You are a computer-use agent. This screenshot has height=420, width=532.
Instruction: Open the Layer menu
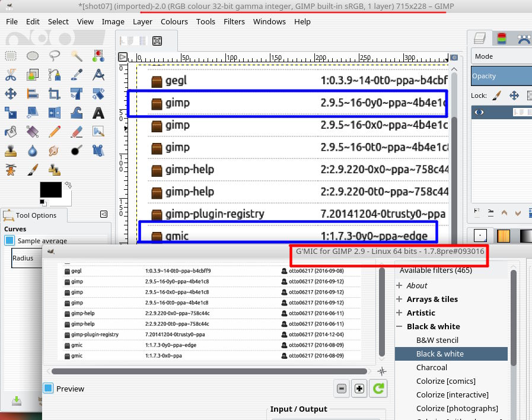[142, 22]
